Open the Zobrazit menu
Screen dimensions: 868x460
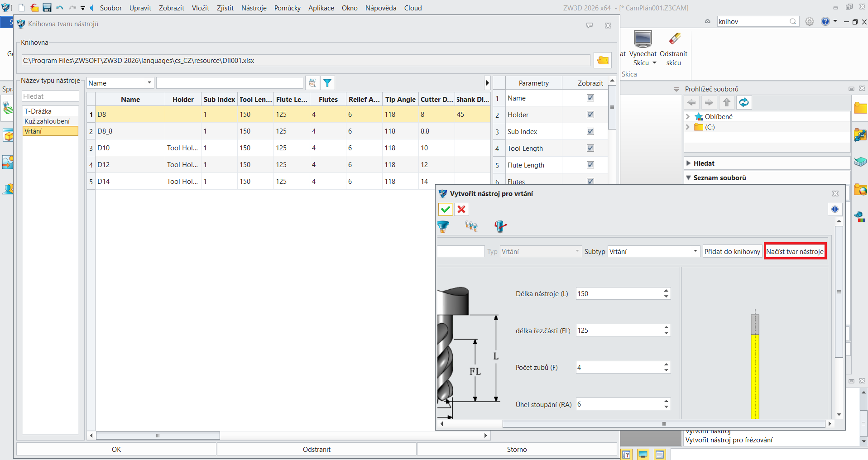click(x=172, y=8)
